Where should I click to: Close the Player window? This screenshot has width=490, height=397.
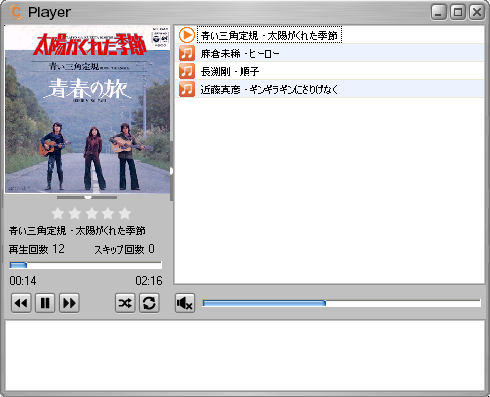tap(477, 12)
